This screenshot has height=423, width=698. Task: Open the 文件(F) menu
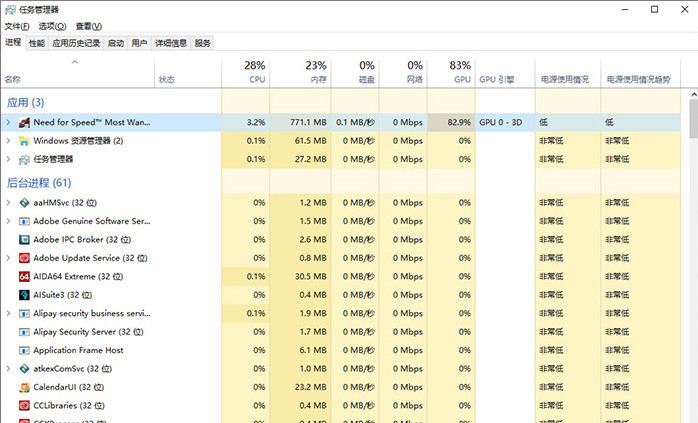[16, 26]
